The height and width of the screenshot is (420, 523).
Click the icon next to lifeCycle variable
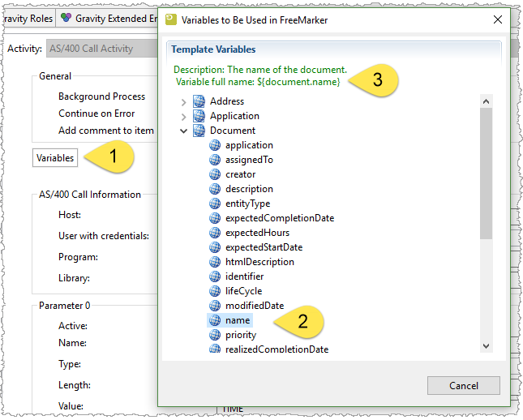pyautogui.click(x=215, y=291)
